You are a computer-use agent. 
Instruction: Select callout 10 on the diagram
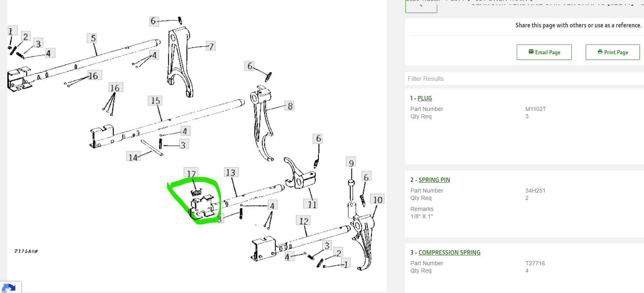(377, 200)
